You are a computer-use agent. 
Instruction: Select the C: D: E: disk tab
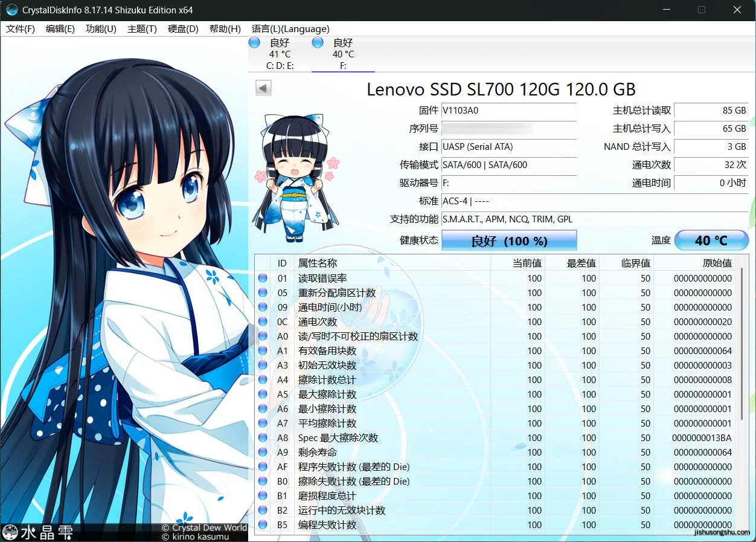click(x=279, y=54)
